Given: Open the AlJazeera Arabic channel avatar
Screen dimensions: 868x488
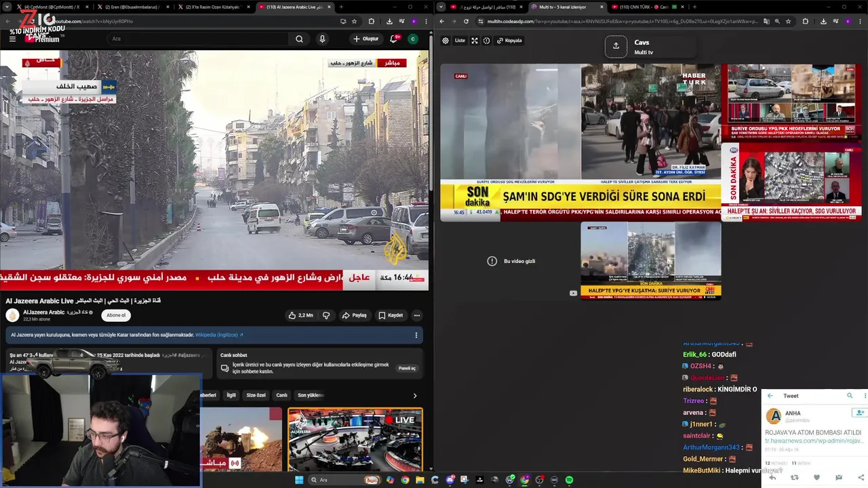Looking at the screenshot, I should 12,315.
